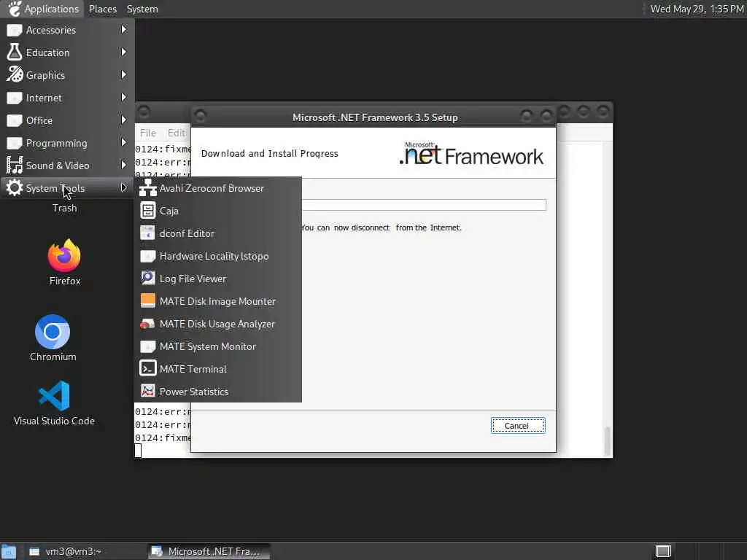Expand the Accessories submenu arrow
747x560 pixels.
click(124, 29)
